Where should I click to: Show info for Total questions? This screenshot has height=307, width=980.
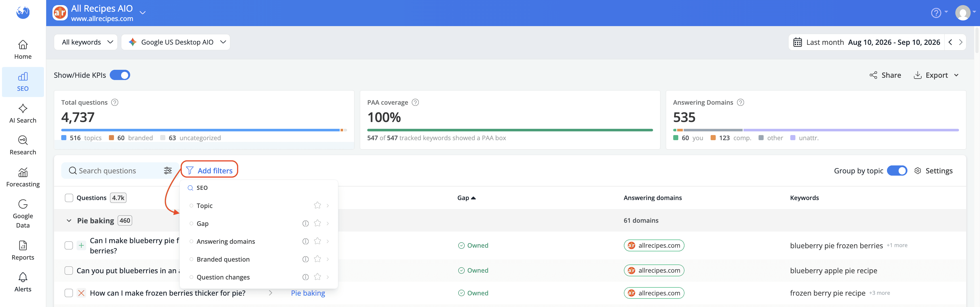point(115,102)
